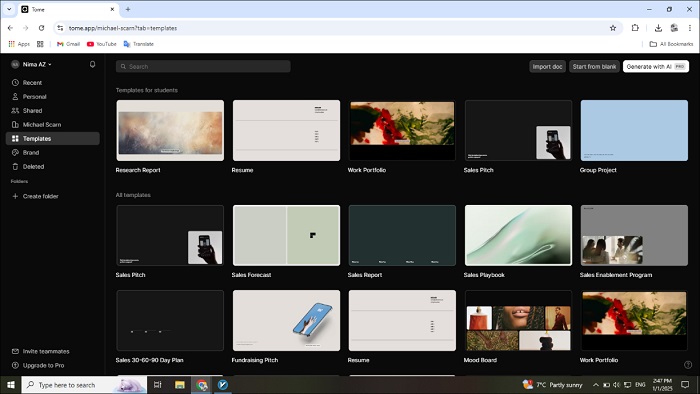The width and height of the screenshot is (700, 394).
Task: Click the Mood Board template title
Action: click(x=480, y=360)
